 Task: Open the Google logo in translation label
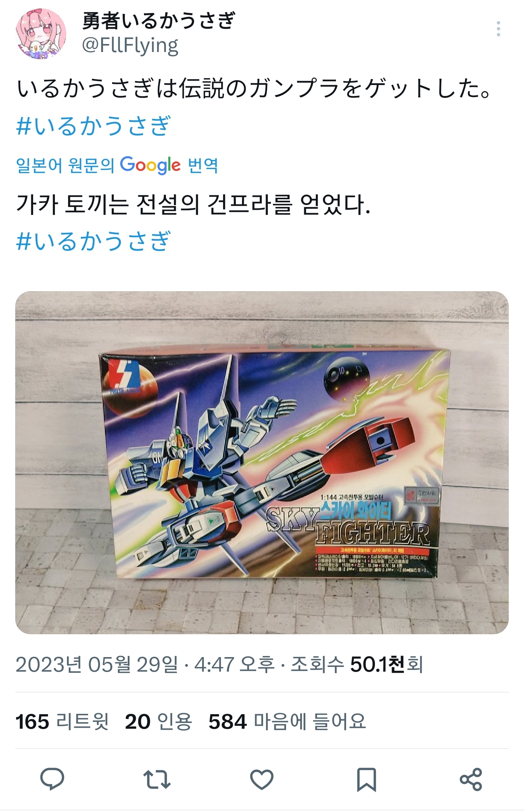pyautogui.click(x=150, y=165)
